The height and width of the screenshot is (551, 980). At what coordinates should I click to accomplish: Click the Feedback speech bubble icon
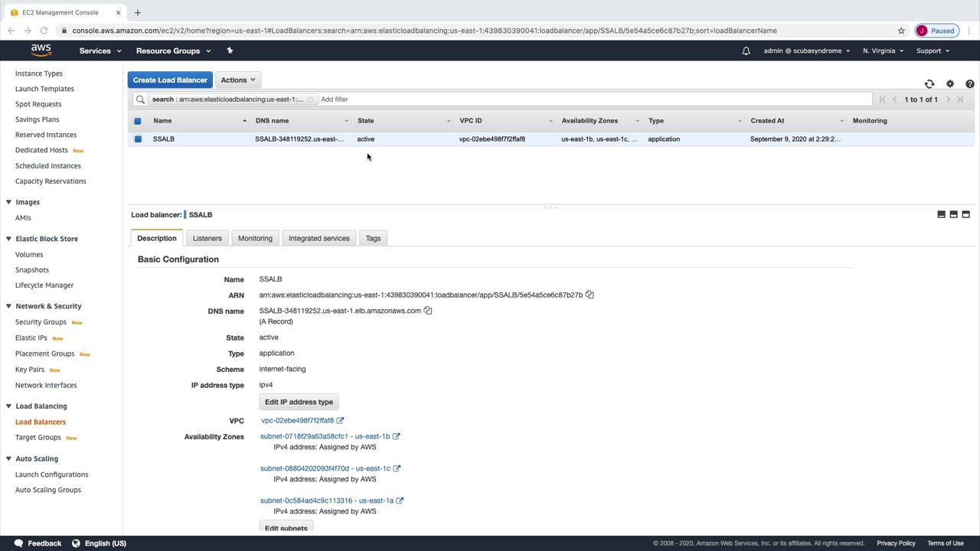tap(18, 543)
